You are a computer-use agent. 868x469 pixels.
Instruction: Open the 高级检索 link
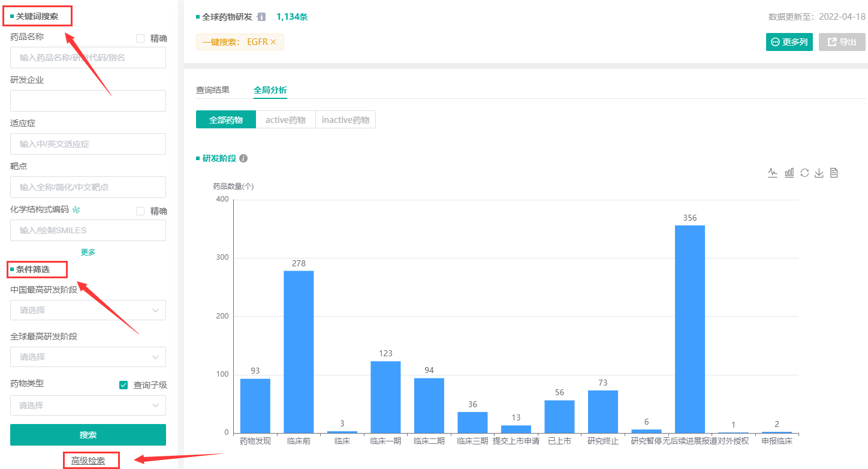[x=88, y=461]
